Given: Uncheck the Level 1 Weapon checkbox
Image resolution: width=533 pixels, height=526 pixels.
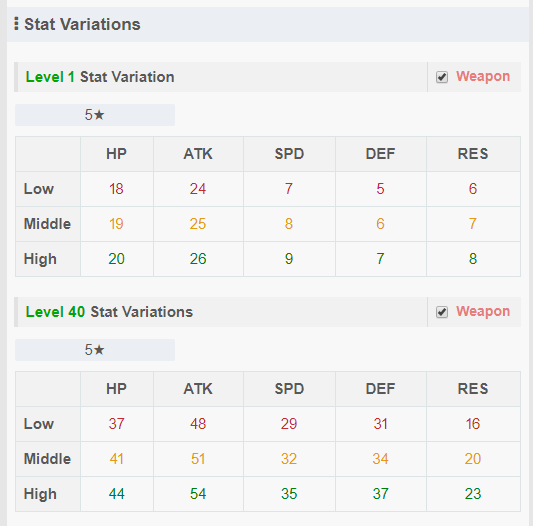Looking at the screenshot, I should point(442,77).
